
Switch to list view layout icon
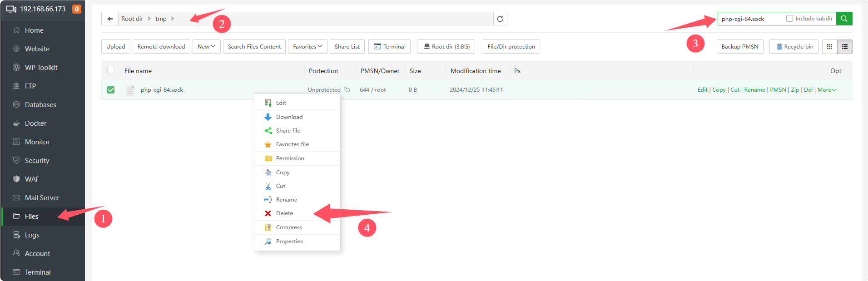pos(845,47)
